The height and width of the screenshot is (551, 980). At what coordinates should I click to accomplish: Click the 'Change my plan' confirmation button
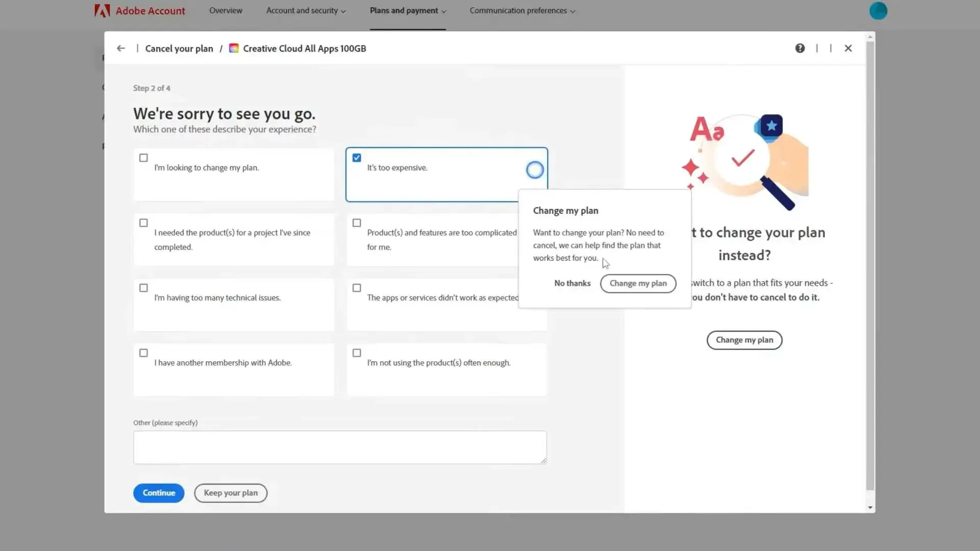638,283
